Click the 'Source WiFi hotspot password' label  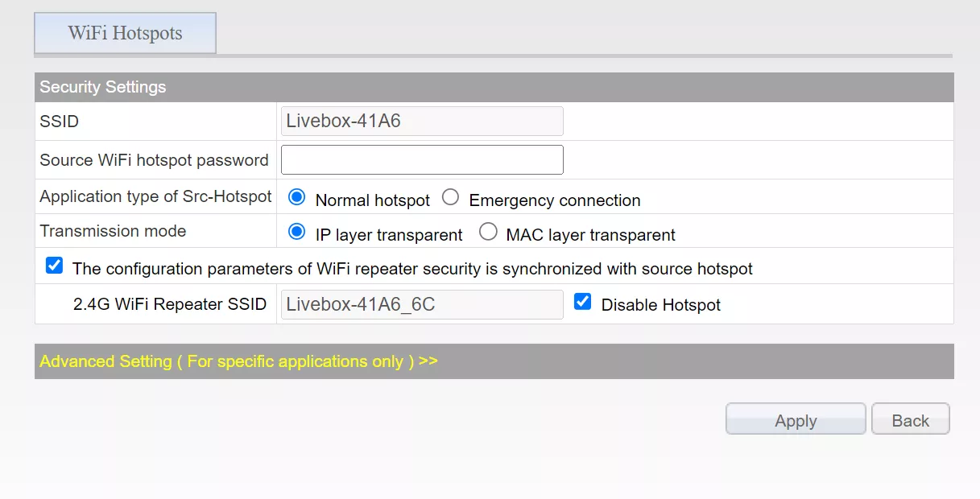tap(154, 160)
